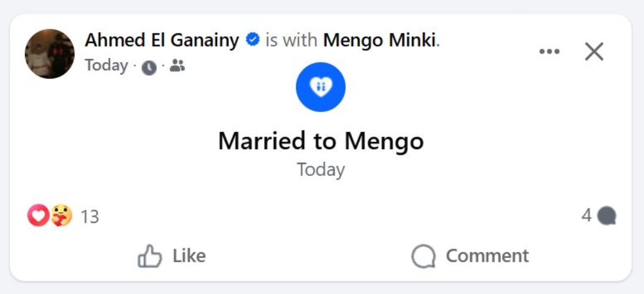Screen dimensions: 644x294
Task: Open the Married to Mengo life event
Action: pyautogui.click(x=321, y=141)
